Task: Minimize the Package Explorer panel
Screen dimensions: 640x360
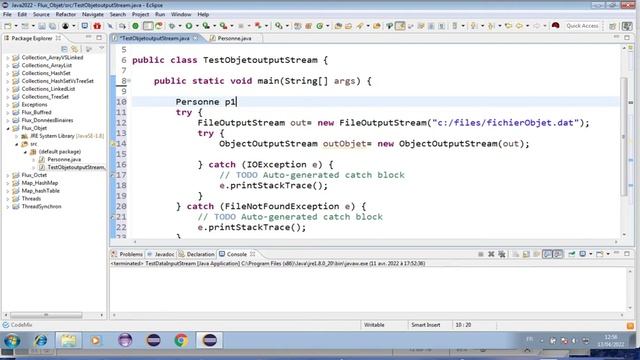Action: (x=89, y=38)
